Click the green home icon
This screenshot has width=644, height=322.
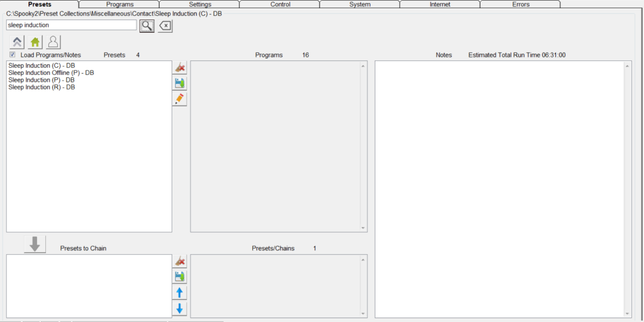[35, 42]
